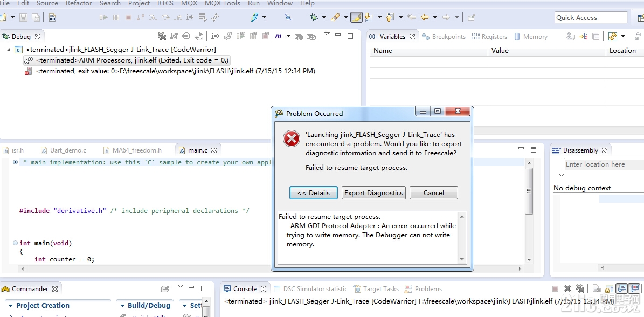644x317 pixels.
Task: Click the blue 'm' icon in Debug view toolbar
Action: click(x=278, y=36)
